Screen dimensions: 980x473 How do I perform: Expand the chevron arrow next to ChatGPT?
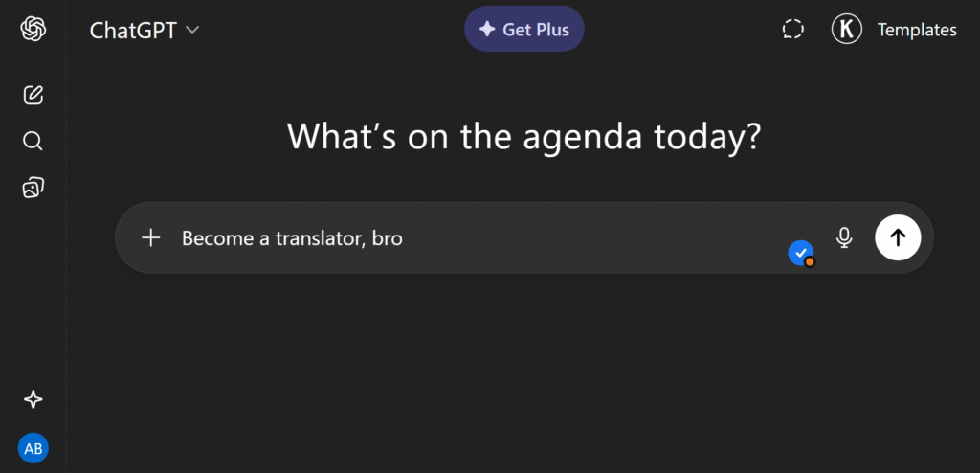pos(192,30)
